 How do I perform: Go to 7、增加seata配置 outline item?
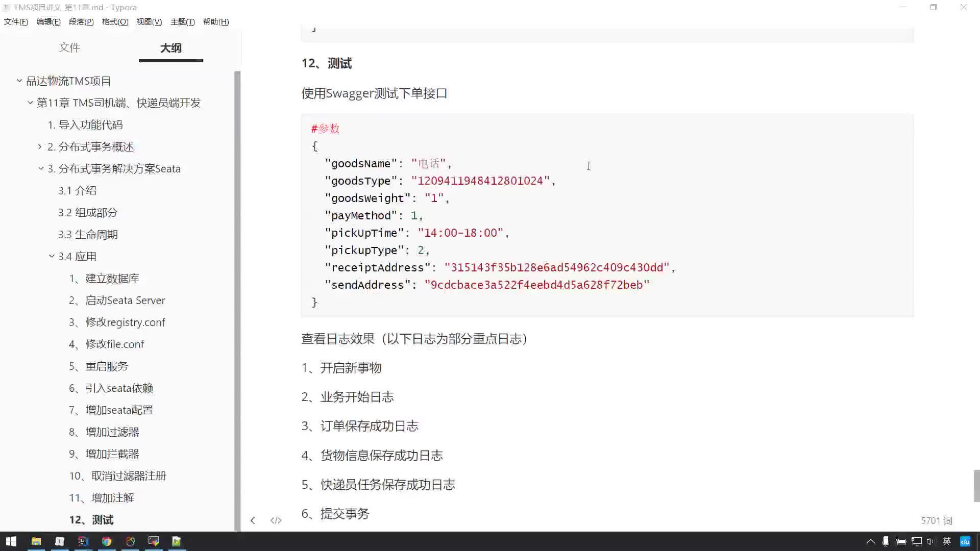point(111,410)
